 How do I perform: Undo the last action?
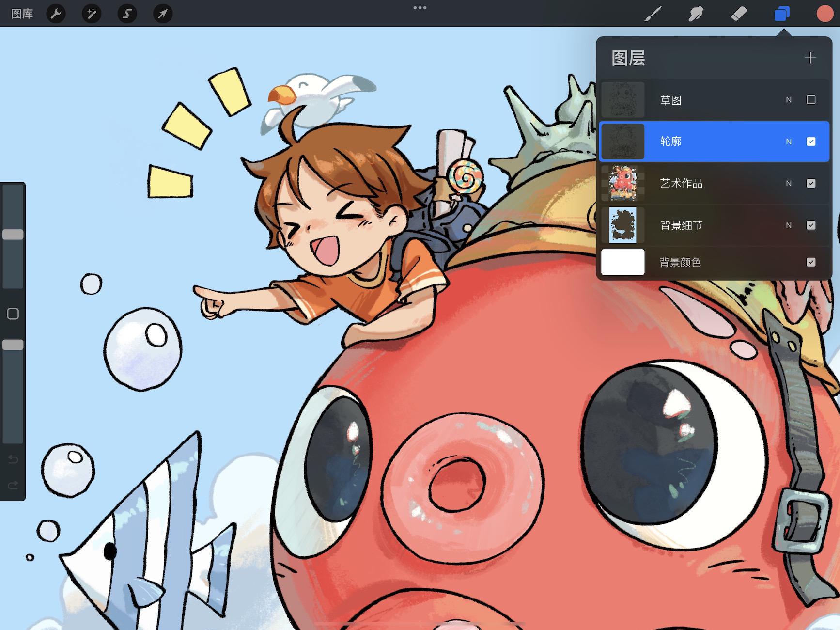(x=13, y=459)
